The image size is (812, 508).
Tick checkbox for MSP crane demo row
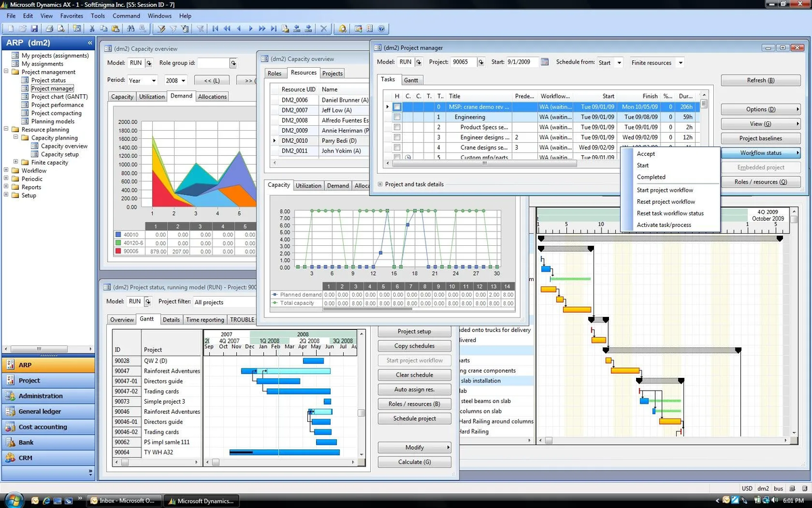pyautogui.click(x=397, y=107)
